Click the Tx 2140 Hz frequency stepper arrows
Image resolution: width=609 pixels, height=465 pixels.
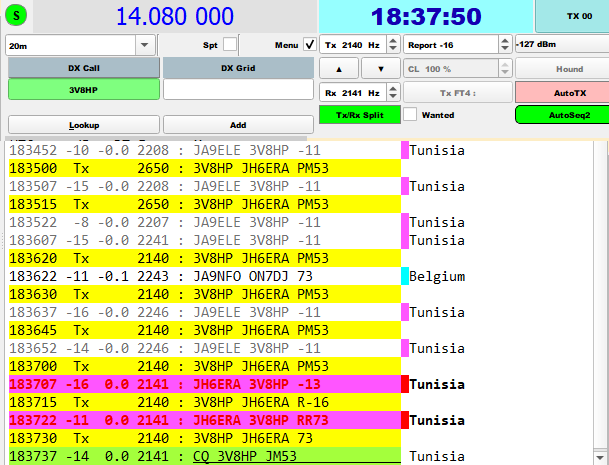[x=393, y=45]
